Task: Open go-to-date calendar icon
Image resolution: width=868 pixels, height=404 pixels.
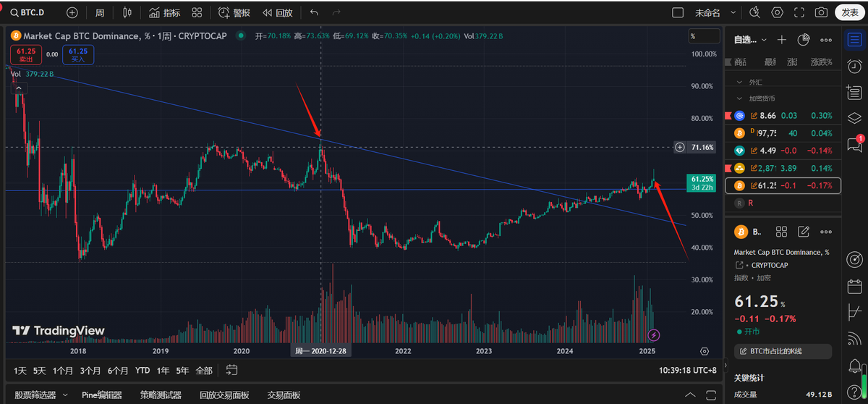Action: (231, 370)
